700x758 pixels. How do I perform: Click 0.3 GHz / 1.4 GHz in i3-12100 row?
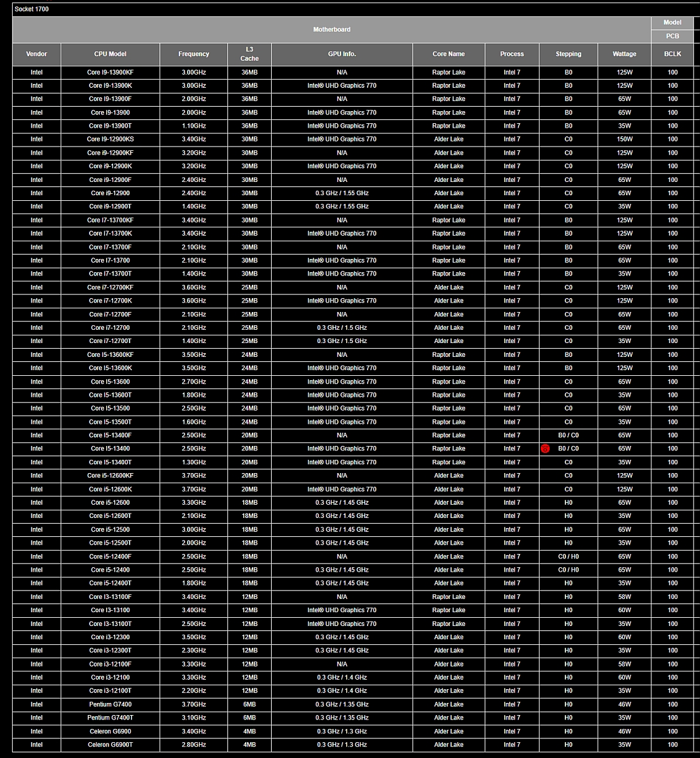[x=342, y=678]
